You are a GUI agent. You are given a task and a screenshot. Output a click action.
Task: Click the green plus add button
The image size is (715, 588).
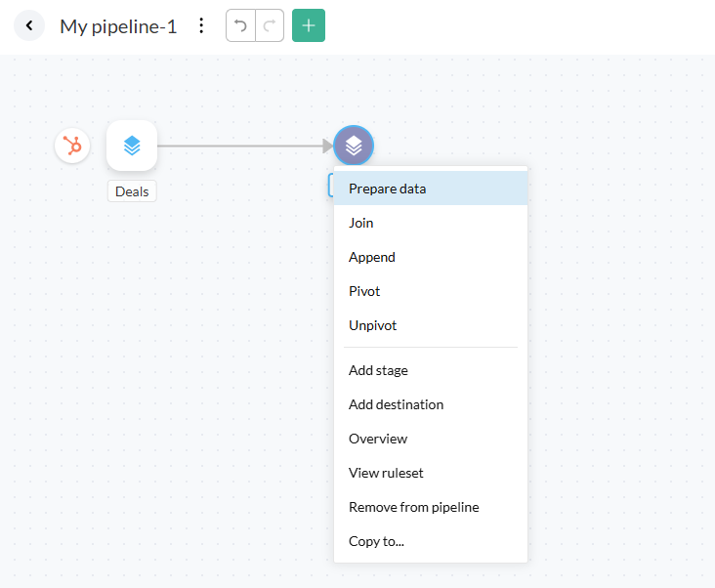coord(309,25)
